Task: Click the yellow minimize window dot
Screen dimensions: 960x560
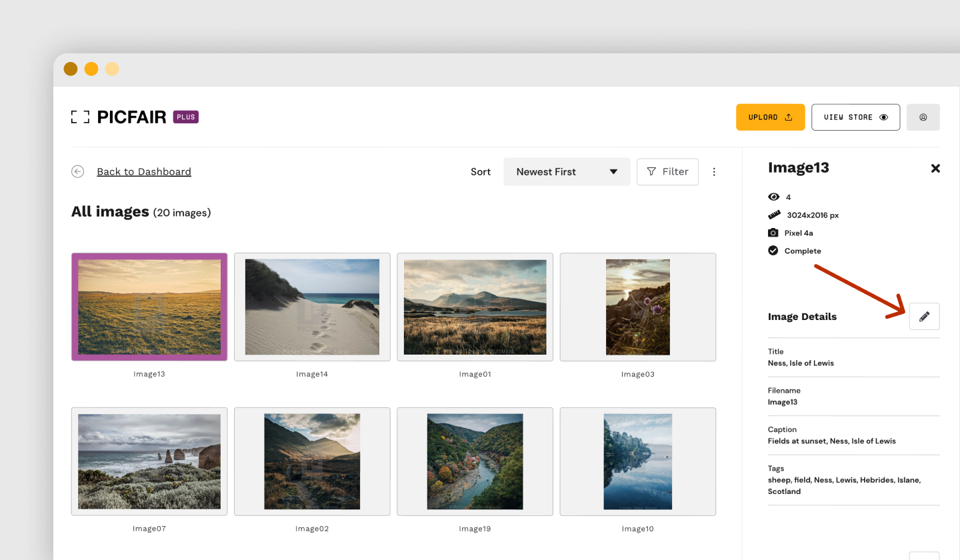Action: pos(91,69)
